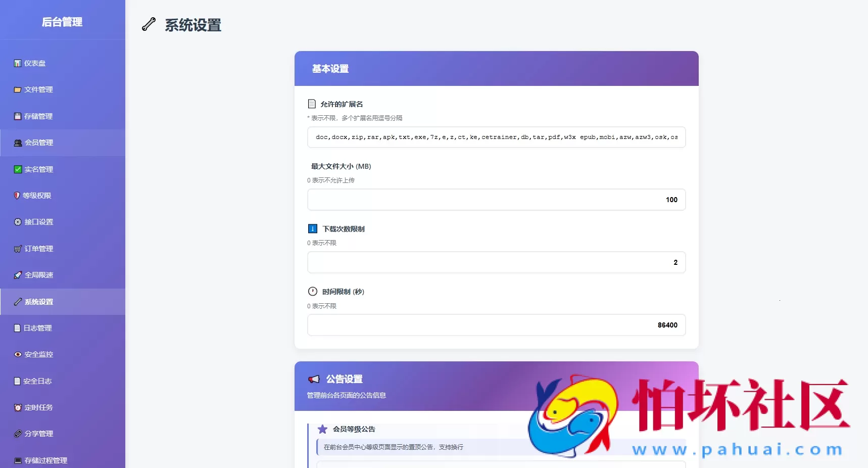Click the 存储管理 storage icon
This screenshot has height=468, width=868.
(x=17, y=116)
